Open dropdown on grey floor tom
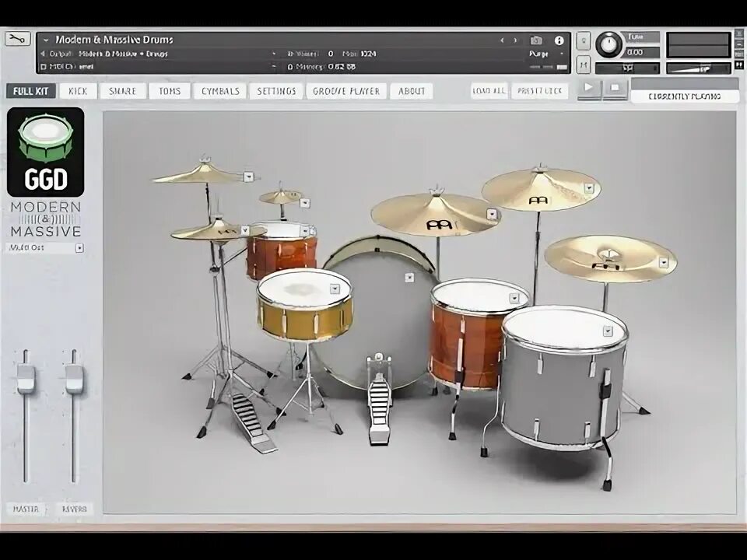 (x=608, y=331)
